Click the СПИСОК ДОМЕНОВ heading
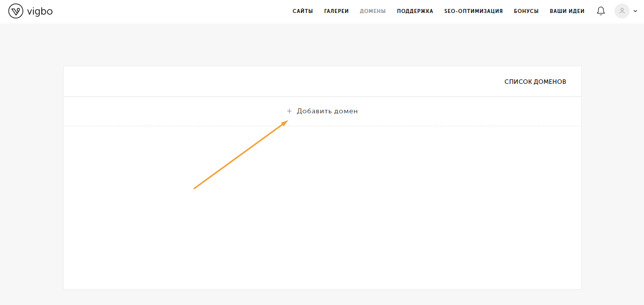Viewport: 644px width, 305px height. 535,82
